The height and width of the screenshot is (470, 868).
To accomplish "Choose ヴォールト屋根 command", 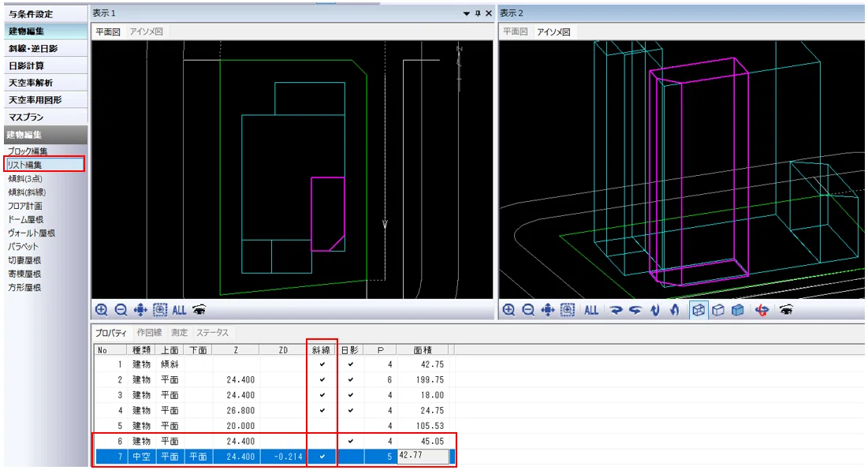I will [x=31, y=233].
